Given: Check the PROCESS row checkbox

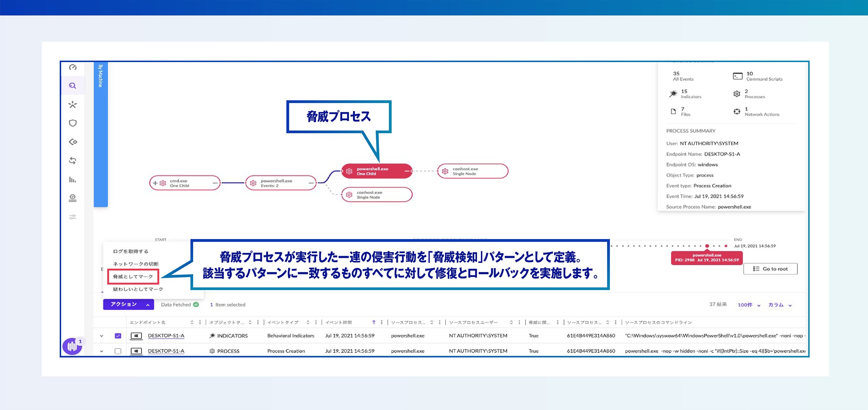Looking at the screenshot, I should 118,351.
